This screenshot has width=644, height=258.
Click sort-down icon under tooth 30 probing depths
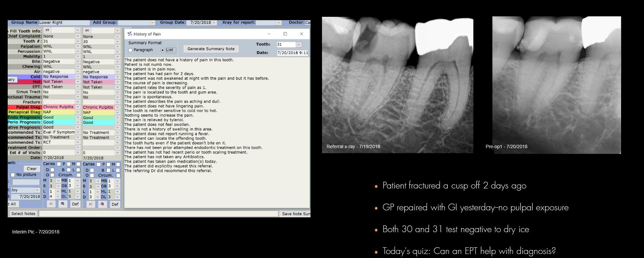[91, 204]
